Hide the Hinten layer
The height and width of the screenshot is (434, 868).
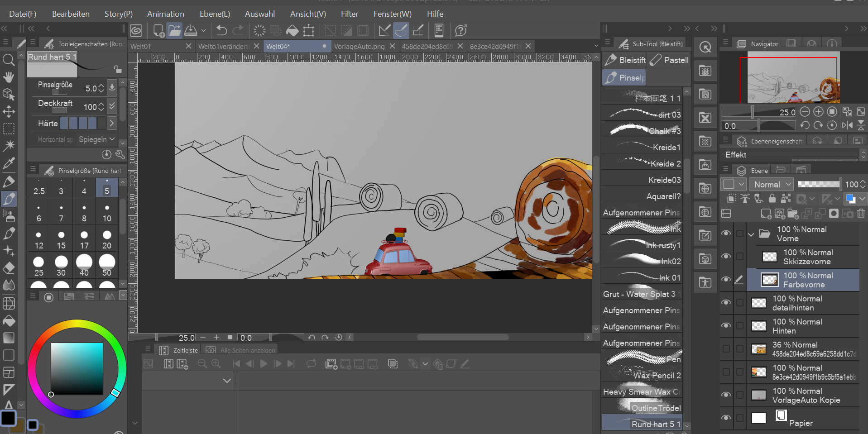(x=726, y=326)
